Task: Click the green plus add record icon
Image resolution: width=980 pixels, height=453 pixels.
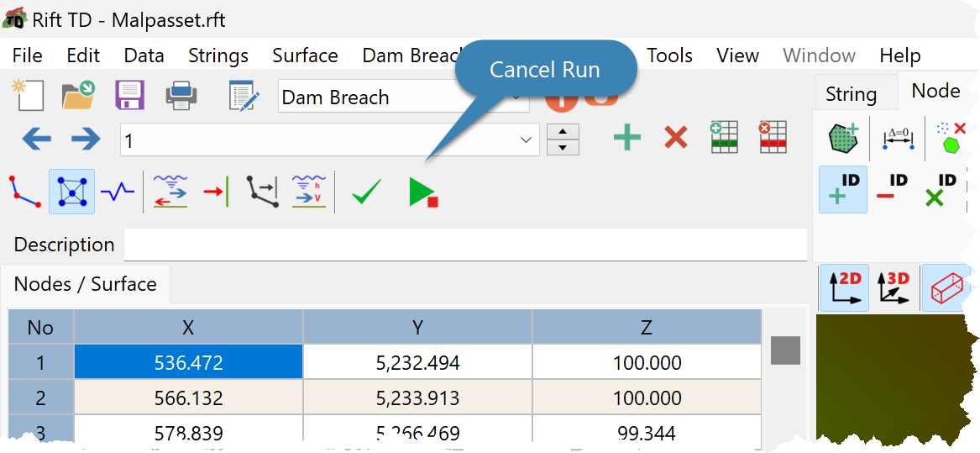Action: click(626, 136)
